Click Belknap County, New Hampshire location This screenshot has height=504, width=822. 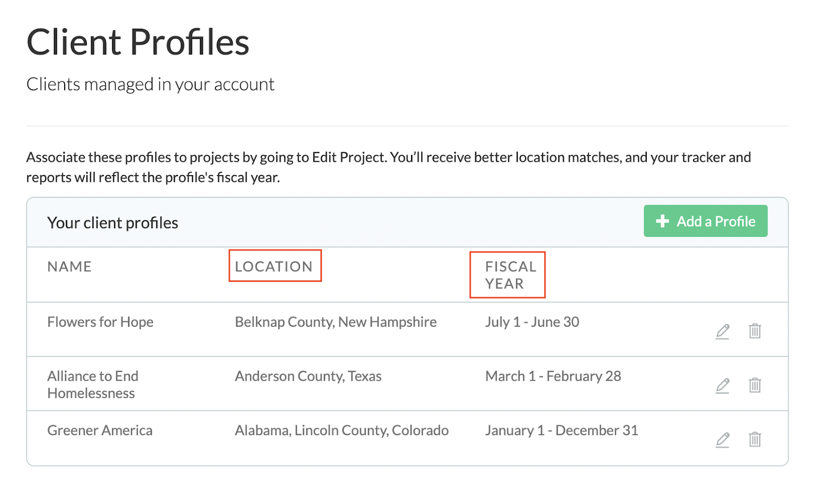(335, 322)
